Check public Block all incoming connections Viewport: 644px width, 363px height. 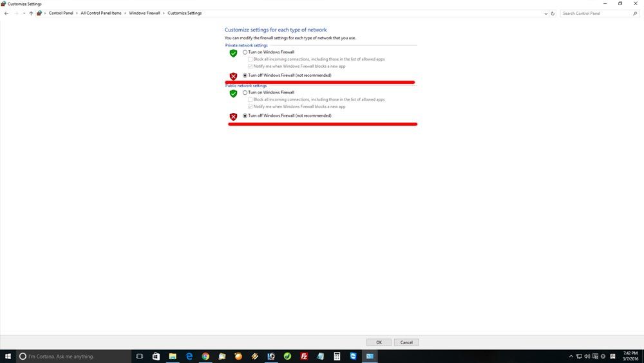pyautogui.click(x=250, y=99)
